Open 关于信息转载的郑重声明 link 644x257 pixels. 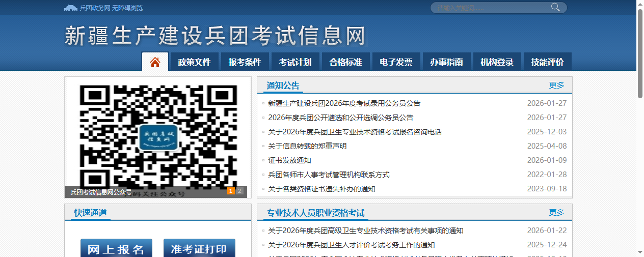pyautogui.click(x=307, y=146)
